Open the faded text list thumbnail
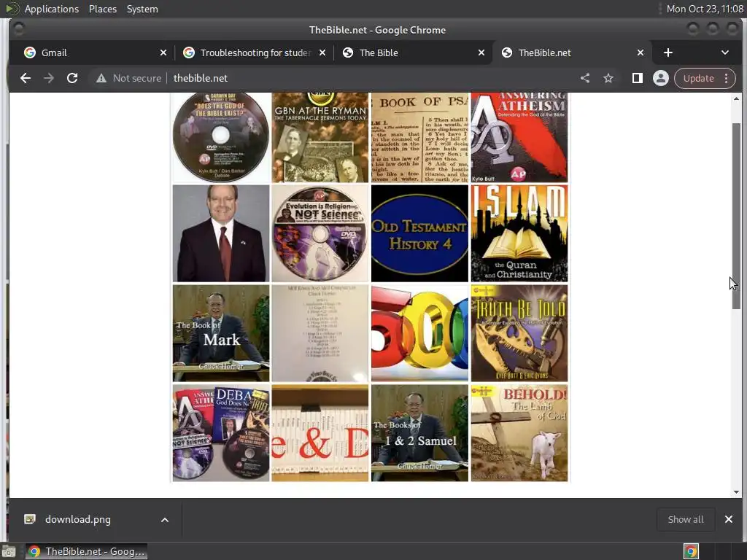The width and height of the screenshot is (747, 560). (320, 332)
